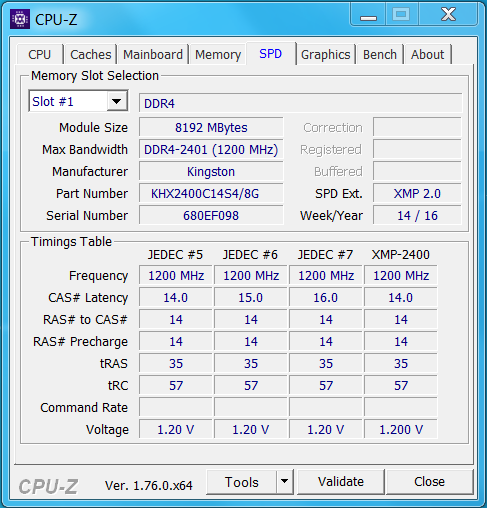Click the Validate button

(x=341, y=482)
